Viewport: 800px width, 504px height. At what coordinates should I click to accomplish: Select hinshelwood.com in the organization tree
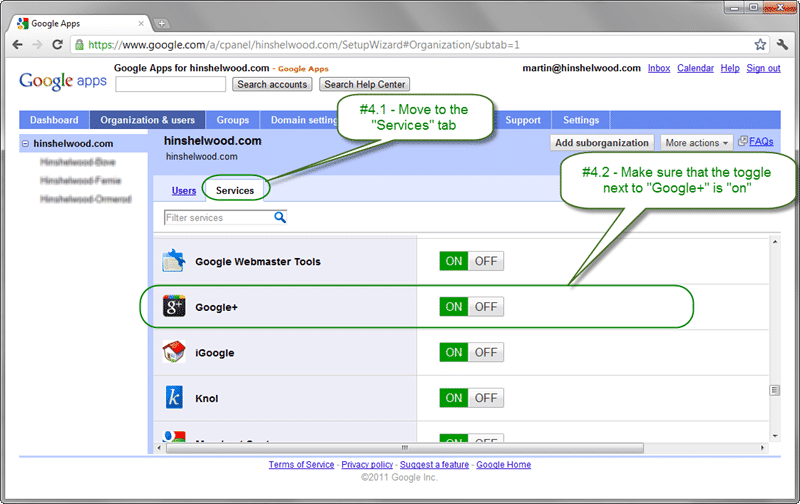coord(73,144)
